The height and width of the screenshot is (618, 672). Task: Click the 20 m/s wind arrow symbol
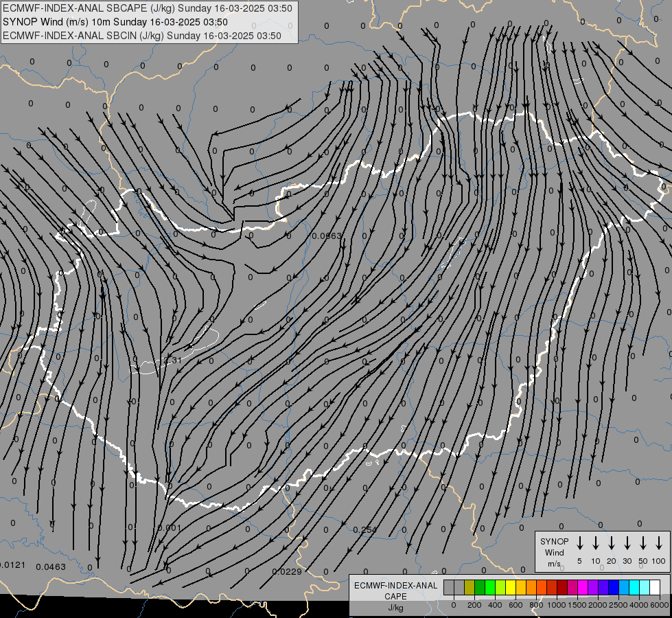pos(611,543)
